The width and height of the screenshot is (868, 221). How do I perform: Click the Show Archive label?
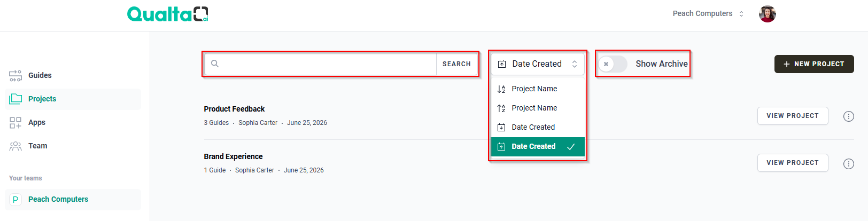coord(662,64)
